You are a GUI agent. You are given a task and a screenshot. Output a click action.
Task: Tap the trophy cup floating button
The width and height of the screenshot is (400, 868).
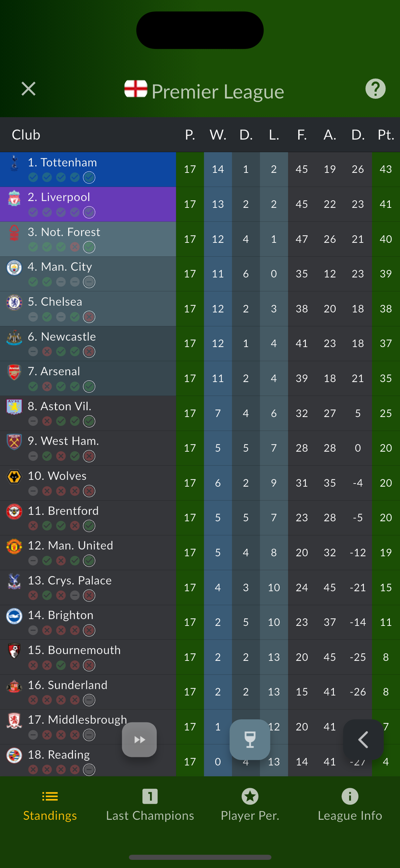point(250,740)
